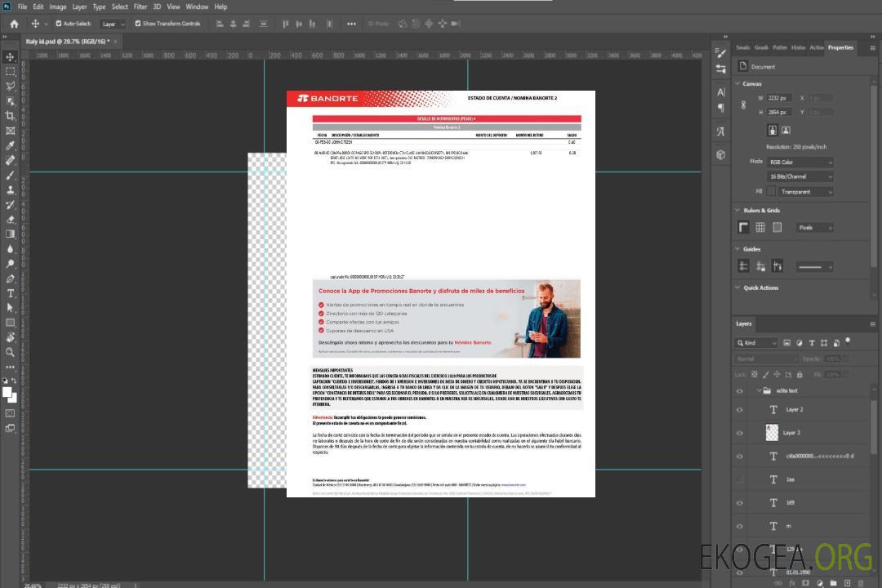Viewport: 882px width, 588px height.
Task: Disable Show Transform Controls checkbox
Action: (x=137, y=24)
